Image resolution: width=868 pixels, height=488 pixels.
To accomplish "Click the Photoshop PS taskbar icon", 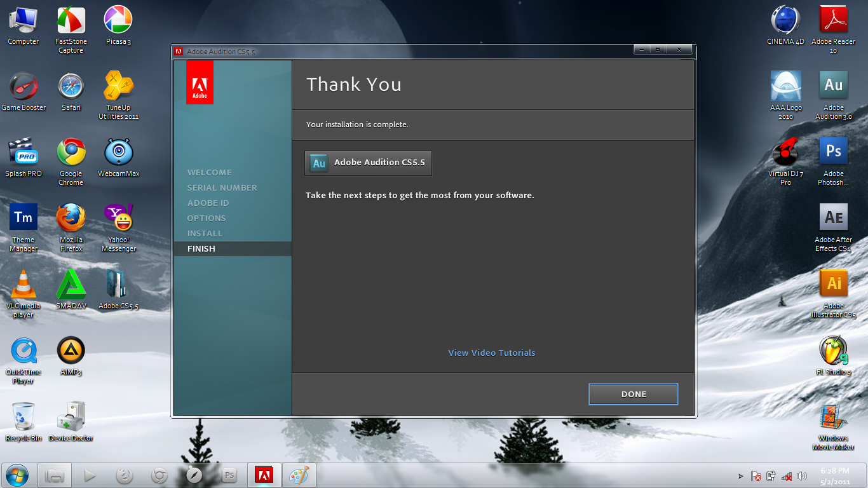I will [229, 475].
